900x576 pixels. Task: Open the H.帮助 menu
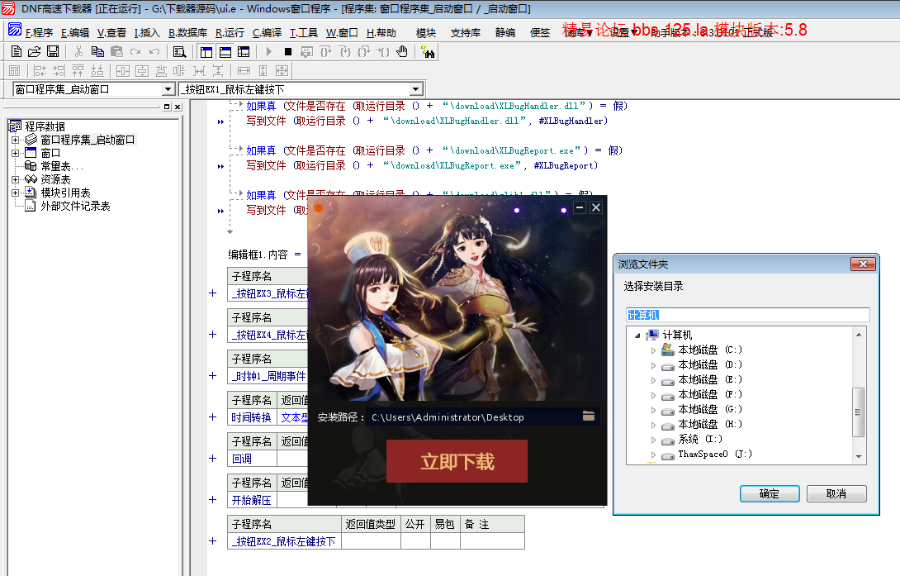click(x=381, y=33)
